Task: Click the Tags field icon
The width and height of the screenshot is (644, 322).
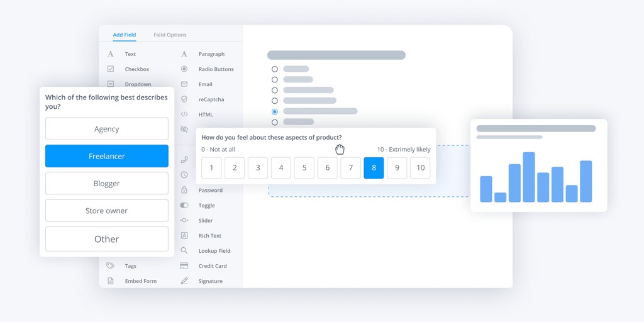Action: 110,266
